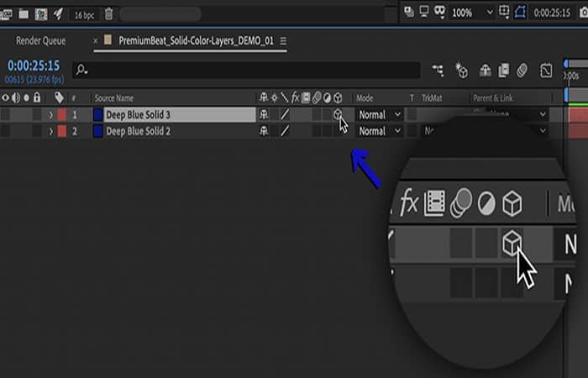The height and width of the screenshot is (378, 588).
Task: Create a new composition from toolbar icon
Action: 41,14
